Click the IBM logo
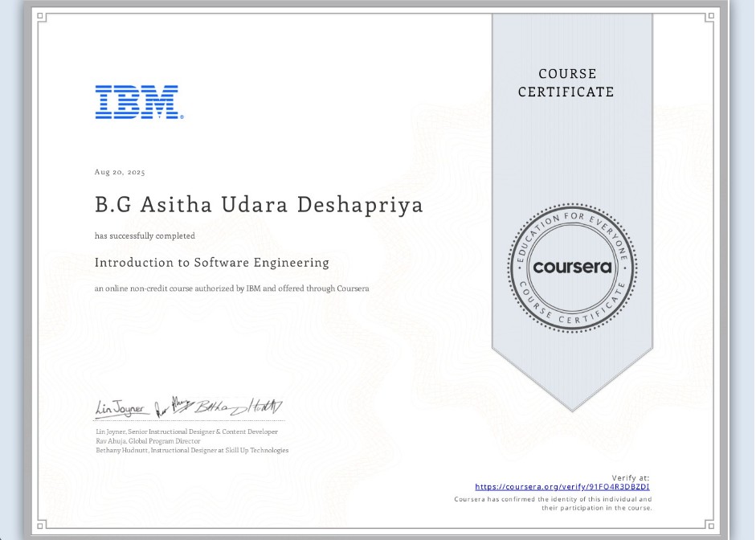This screenshot has height=540, width=756. (x=138, y=103)
